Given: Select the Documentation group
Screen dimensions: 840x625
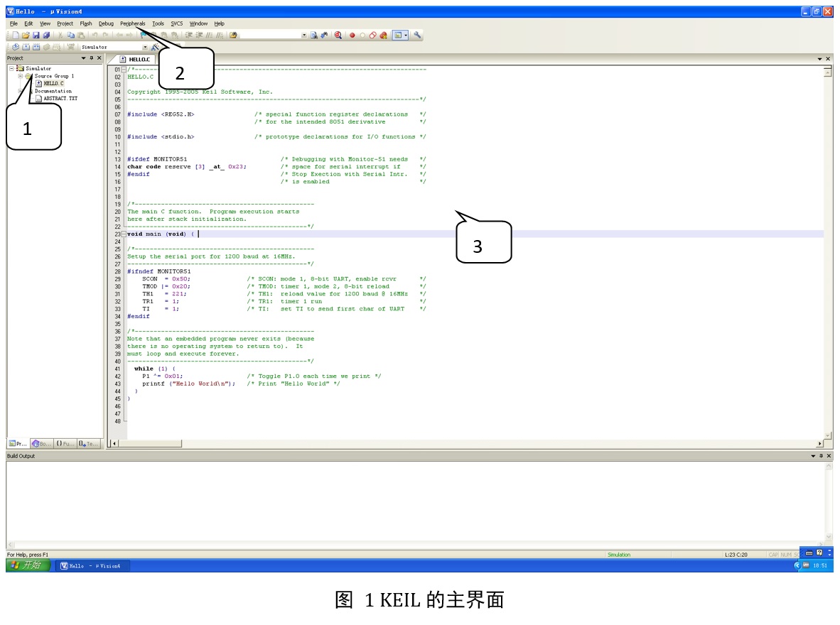Looking at the screenshot, I should [53, 91].
